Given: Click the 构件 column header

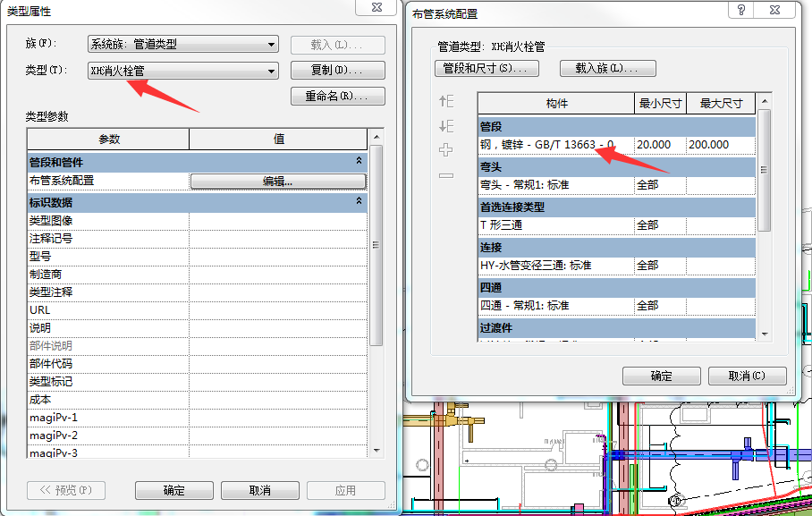Looking at the screenshot, I should pyautogui.click(x=556, y=104).
